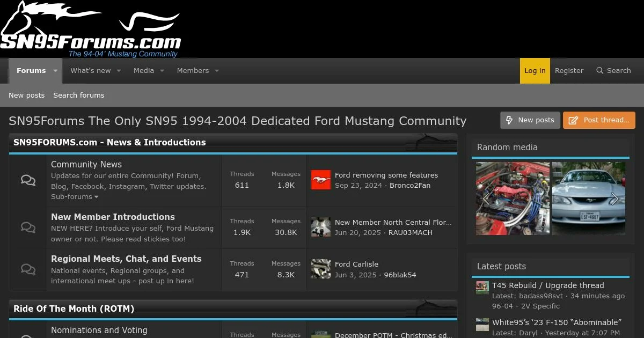
Task: Click the Ford Carlisle poster avatar
Action: (321, 269)
